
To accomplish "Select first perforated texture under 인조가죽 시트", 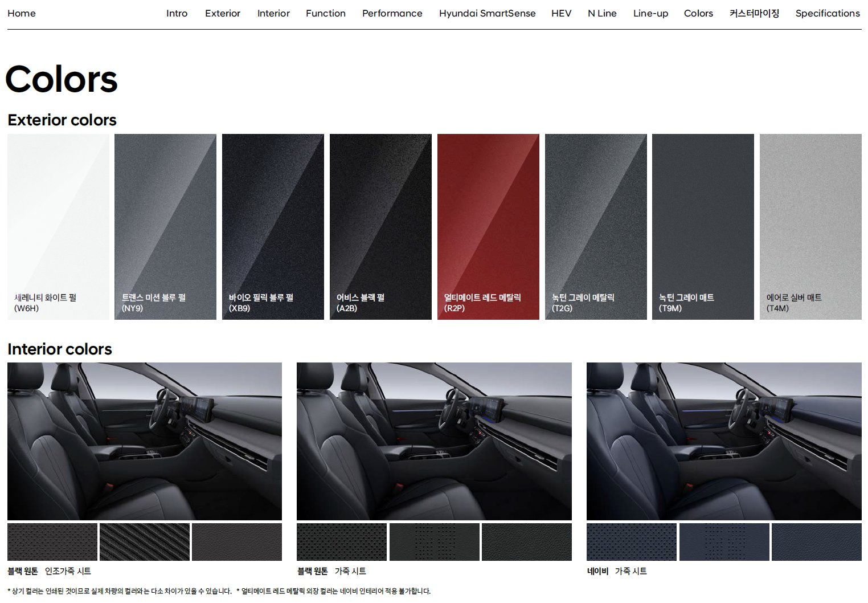I will (52, 542).
